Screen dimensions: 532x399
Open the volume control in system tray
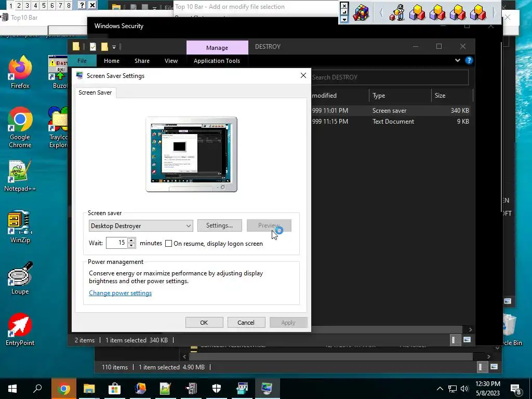click(464, 389)
